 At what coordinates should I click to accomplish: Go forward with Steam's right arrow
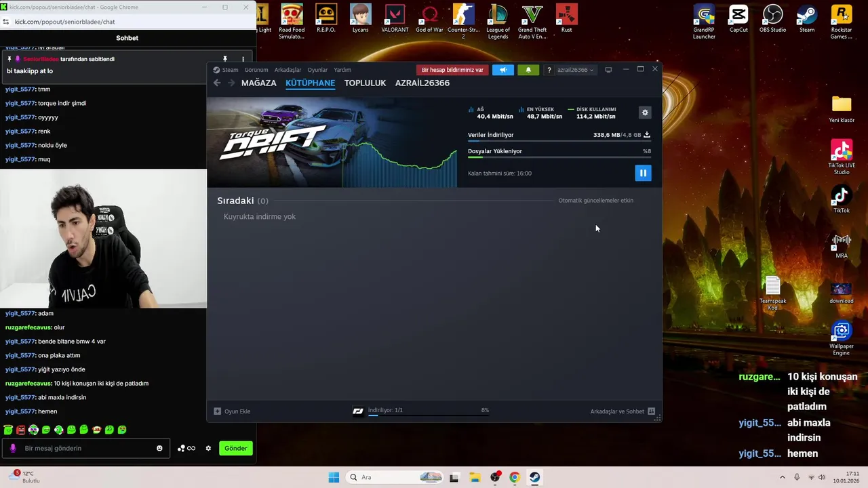[x=231, y=83]
